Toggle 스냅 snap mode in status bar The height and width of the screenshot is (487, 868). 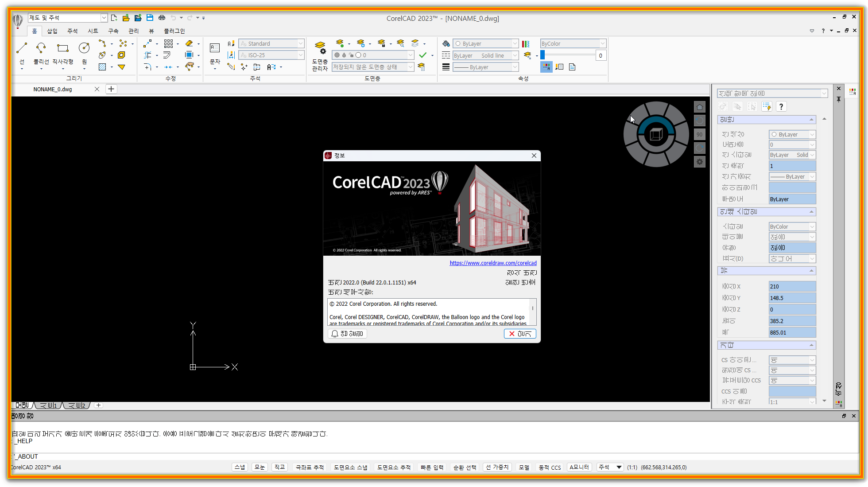pyautogui.click(x=240, y=467)
